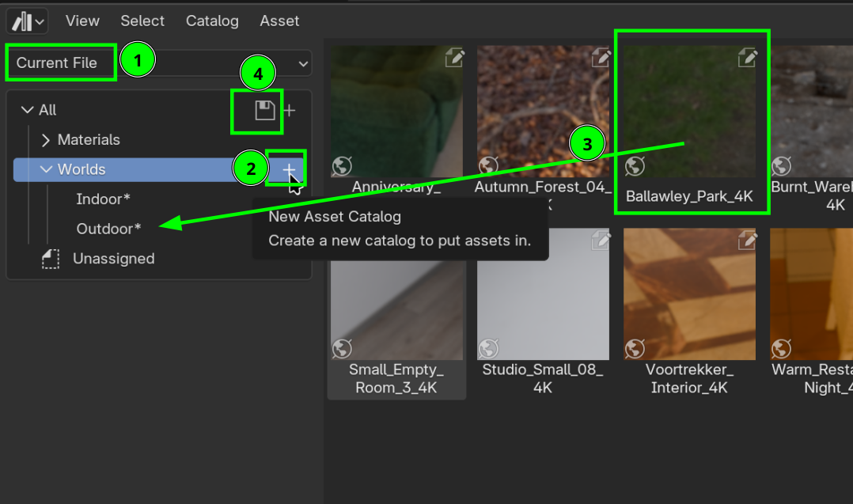Click the New Asset Catalog plus icon
Viewport: 853px width, 504px height.
290,169
